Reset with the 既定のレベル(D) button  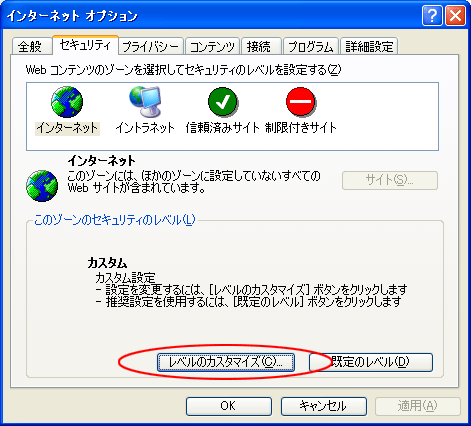(x=371, y=362)
